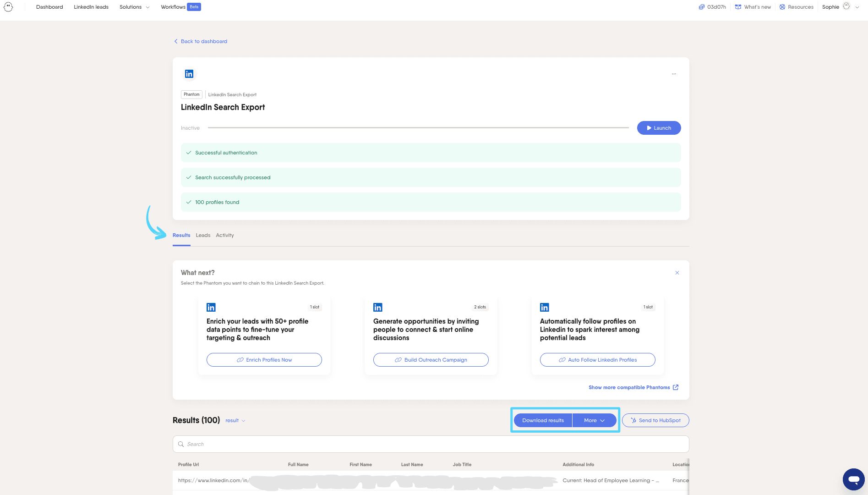Expand the Sophie account dropdown chevron
The width and height of the screenshot is (868, 495).
[857, 7]
